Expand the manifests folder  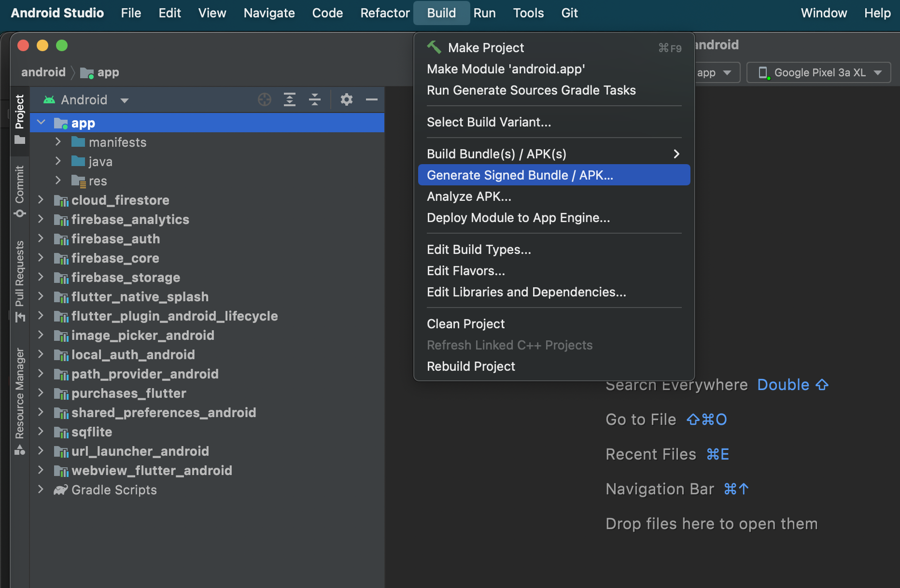tap(58, 142)
